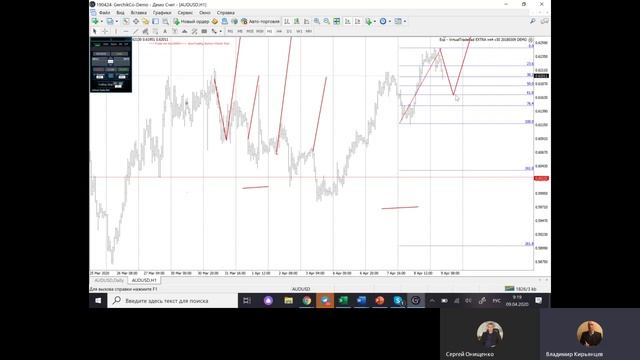Select Сергей Онищенко participant thumbnail

click(490, 334)
